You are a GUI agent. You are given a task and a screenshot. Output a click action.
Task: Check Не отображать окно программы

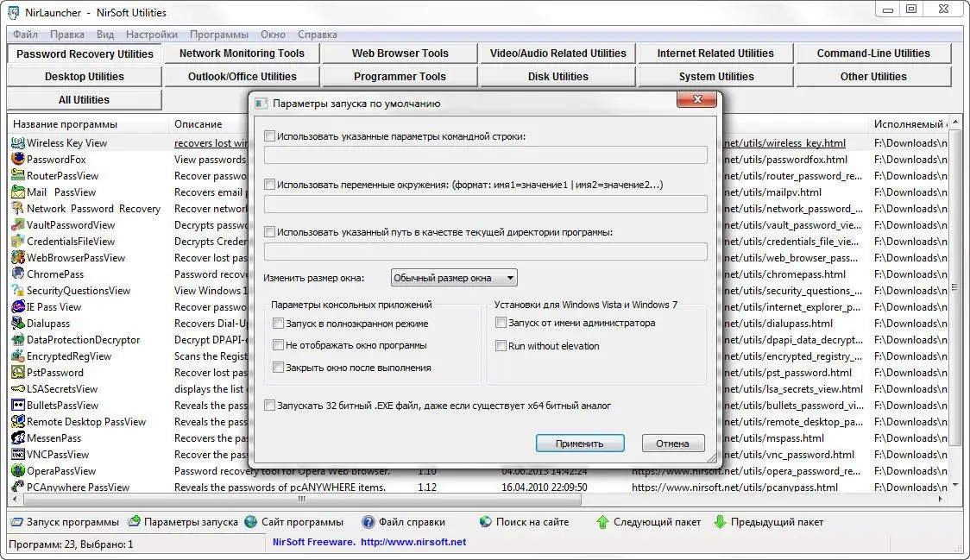278,346
